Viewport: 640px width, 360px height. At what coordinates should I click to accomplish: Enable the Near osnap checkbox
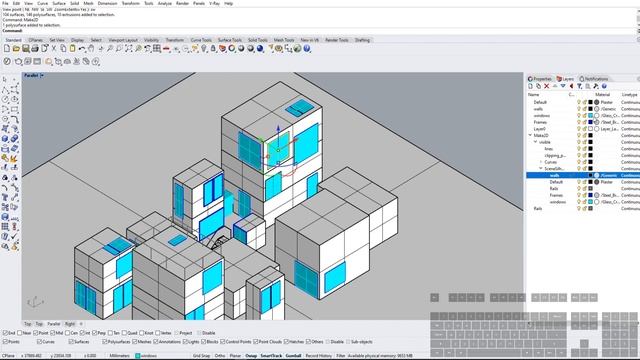20,333
